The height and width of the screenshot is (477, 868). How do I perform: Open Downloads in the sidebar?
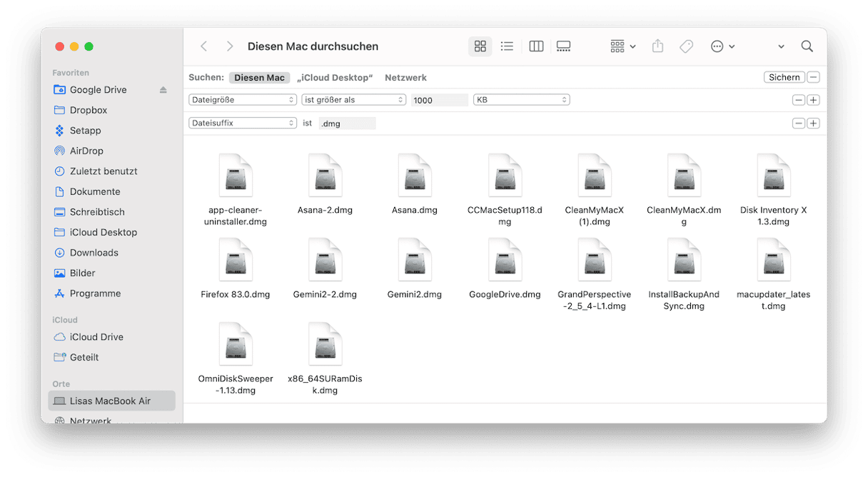[x=94, y=253]
